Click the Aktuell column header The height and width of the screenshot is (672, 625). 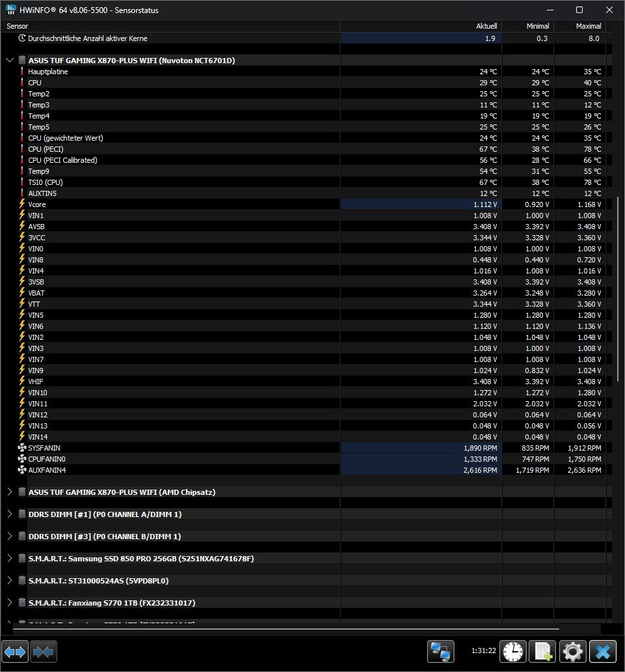tap(421, 26)
